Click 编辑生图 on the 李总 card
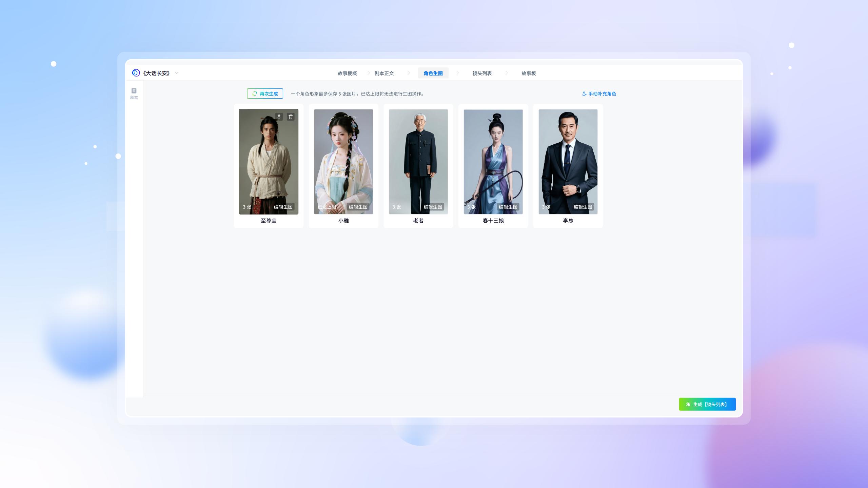 pos(583,207)
